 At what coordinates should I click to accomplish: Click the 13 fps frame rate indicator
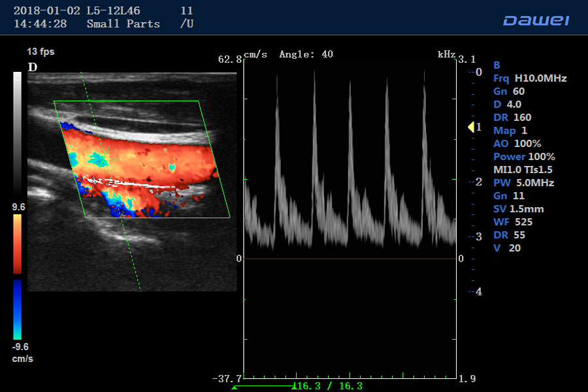pos(41,52)
